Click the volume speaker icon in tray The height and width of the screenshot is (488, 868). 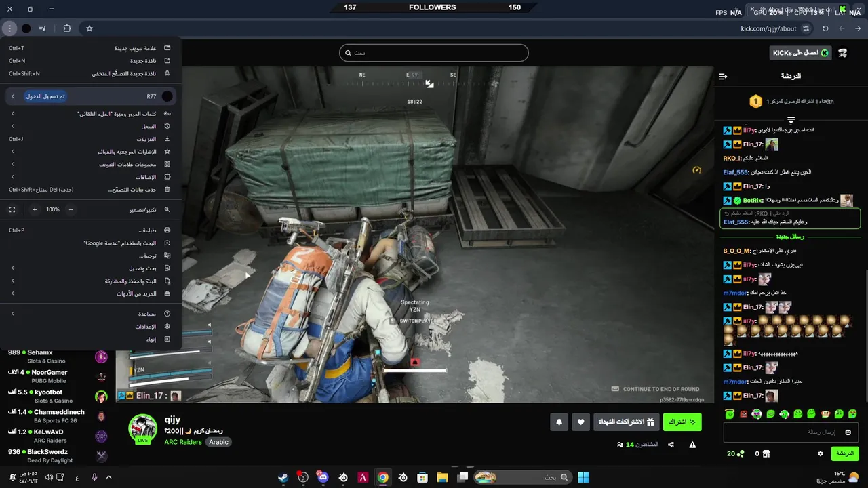point(49,477)
